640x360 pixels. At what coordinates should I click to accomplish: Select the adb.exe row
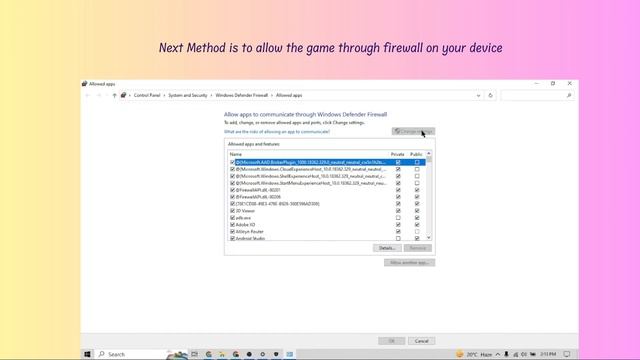click(x=327, y=218)
